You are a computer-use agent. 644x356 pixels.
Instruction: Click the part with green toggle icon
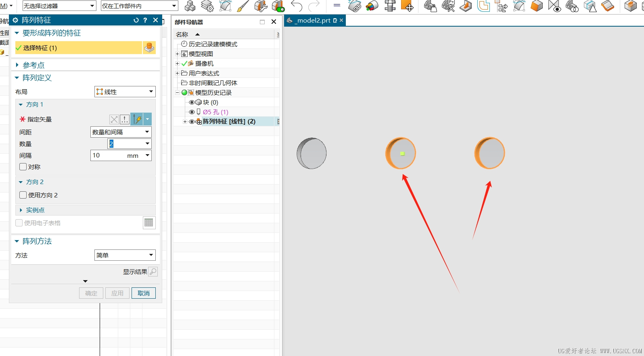click(x=278, y=6)
